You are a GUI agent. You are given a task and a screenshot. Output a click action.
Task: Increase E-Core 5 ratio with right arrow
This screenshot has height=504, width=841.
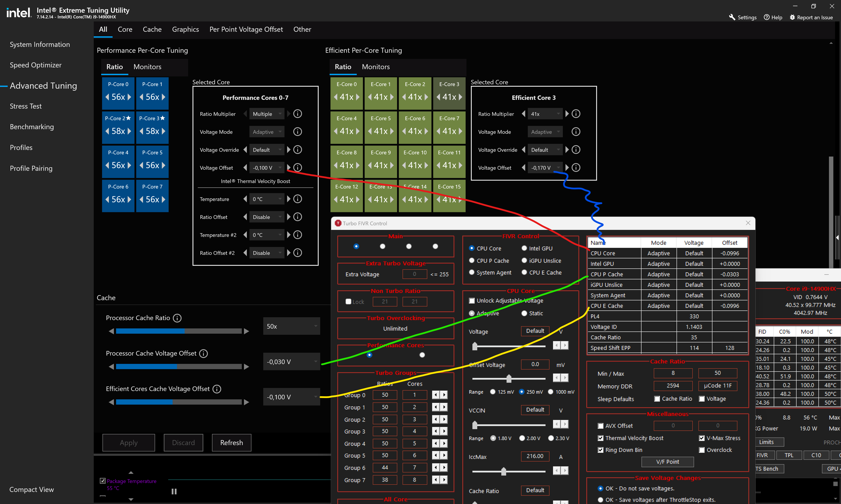[x=392, y=131]
